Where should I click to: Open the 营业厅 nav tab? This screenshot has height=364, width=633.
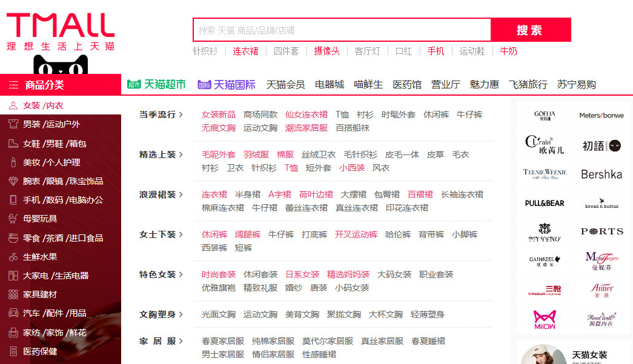446,85
